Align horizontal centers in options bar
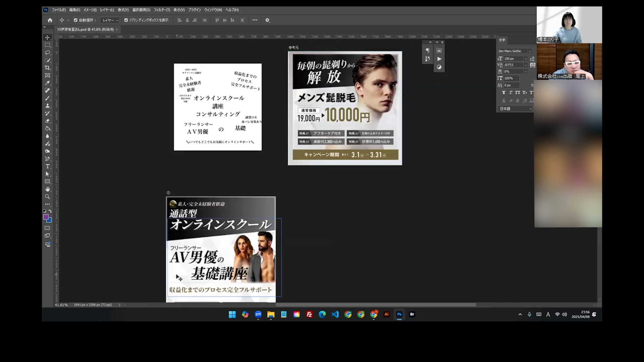The height and width of the screenshot is (362, 644). [187, 20]
